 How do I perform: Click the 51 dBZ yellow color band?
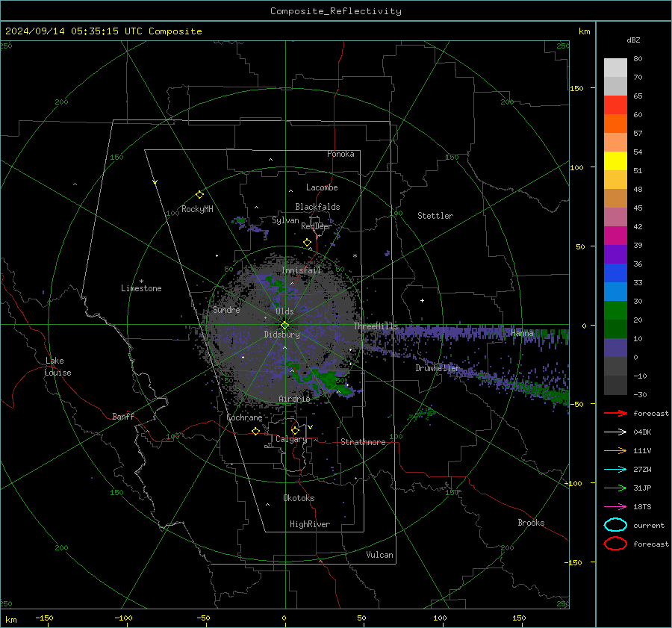[x=615, y=161]
